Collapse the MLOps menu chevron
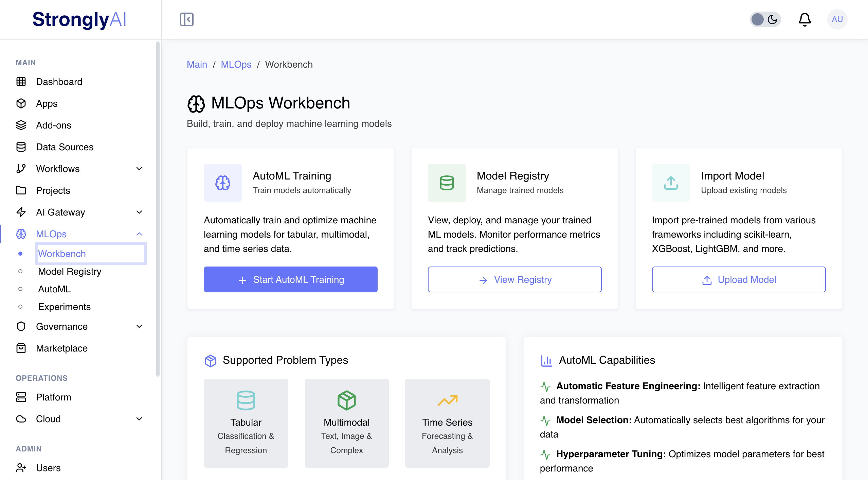This screenshot has height=480, width=868. tap(139, 234)
